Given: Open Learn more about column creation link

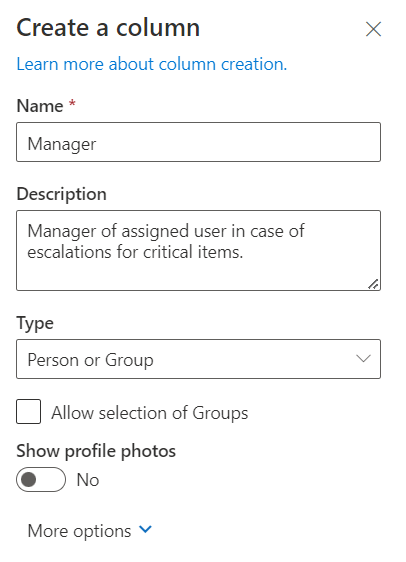Looking at the screenshot, I should pos(152,65).
